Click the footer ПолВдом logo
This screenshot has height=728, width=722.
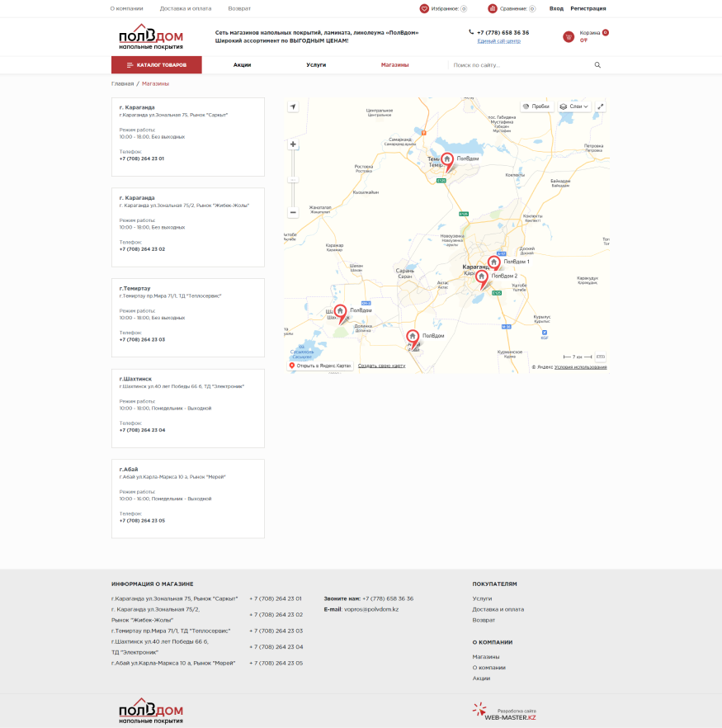tap(151, 711)
